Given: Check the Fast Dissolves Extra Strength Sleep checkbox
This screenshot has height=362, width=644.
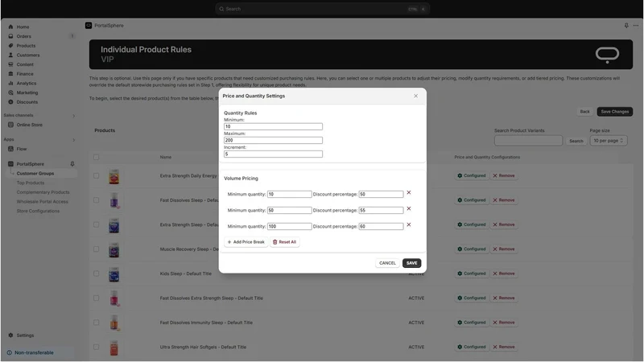Looking at the screenshot, I should coord(96,298).
